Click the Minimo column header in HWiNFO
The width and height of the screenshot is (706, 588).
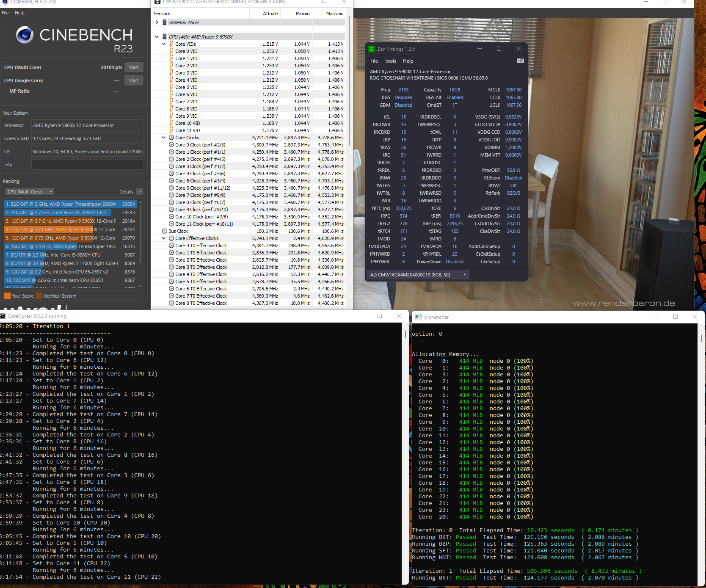[x=297, y=14]
